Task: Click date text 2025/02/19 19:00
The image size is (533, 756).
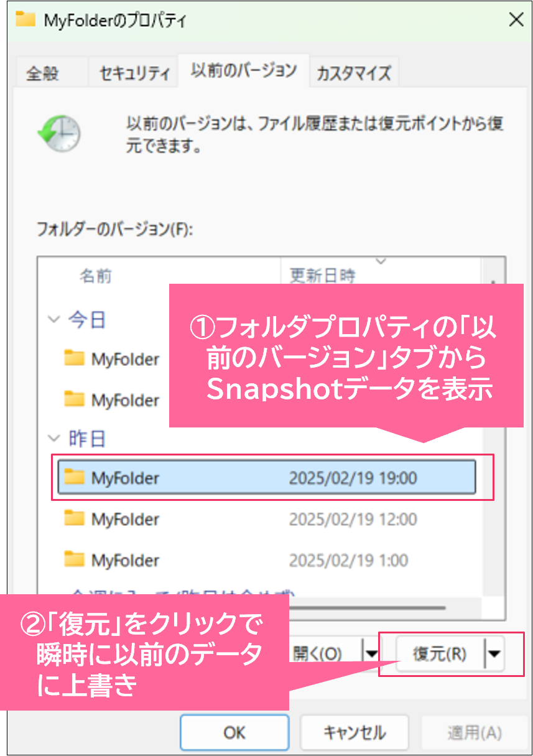Action: tap(353, 478)
